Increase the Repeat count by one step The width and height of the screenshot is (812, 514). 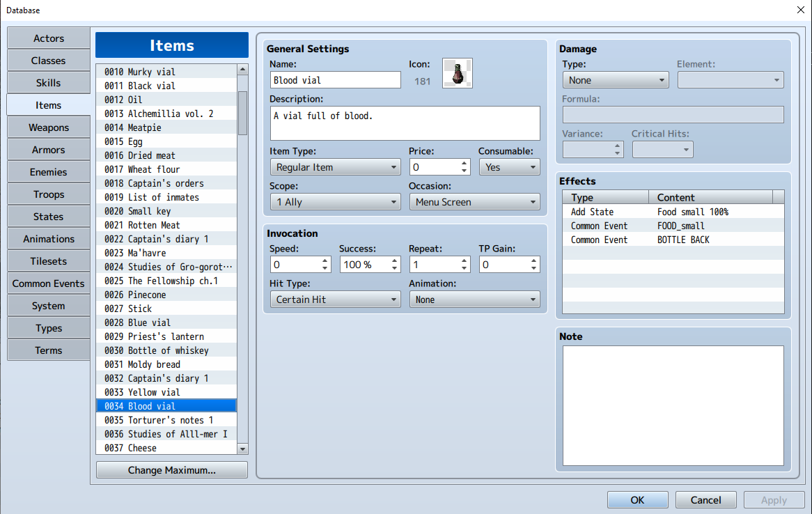[464, 260]
